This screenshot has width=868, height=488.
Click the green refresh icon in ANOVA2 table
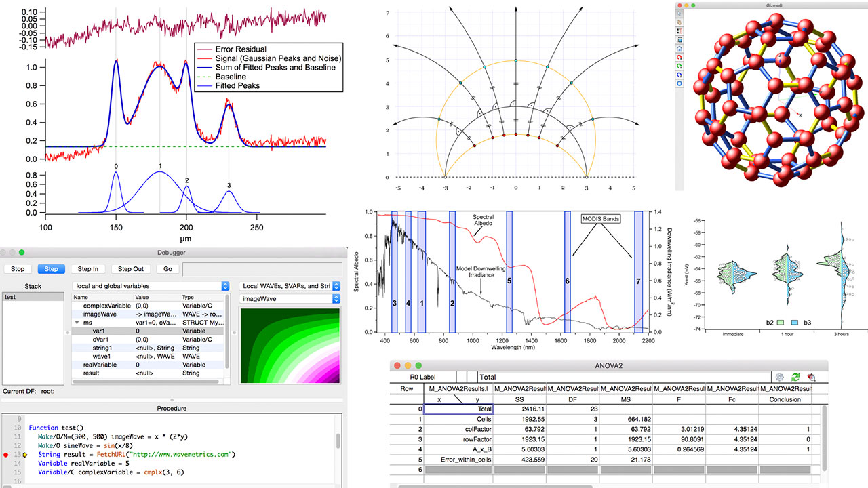click(795, 377)
